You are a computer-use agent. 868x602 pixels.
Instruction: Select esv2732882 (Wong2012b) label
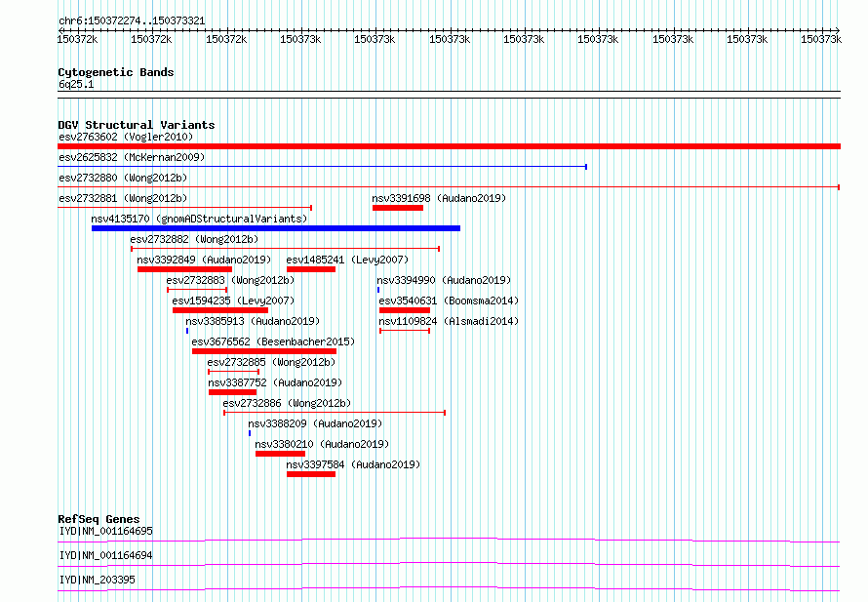[194, 239]
